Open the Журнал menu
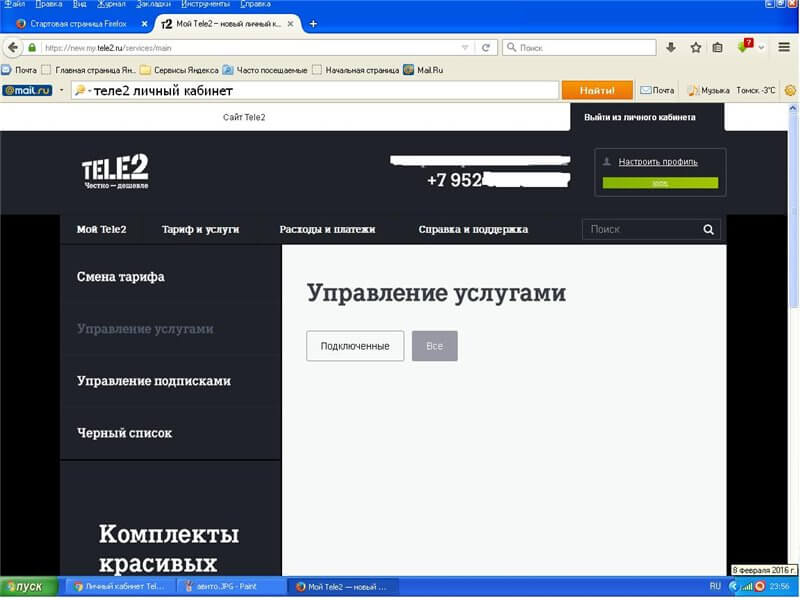The width and height of the screenshot is (800, 600). coord(111,4)
